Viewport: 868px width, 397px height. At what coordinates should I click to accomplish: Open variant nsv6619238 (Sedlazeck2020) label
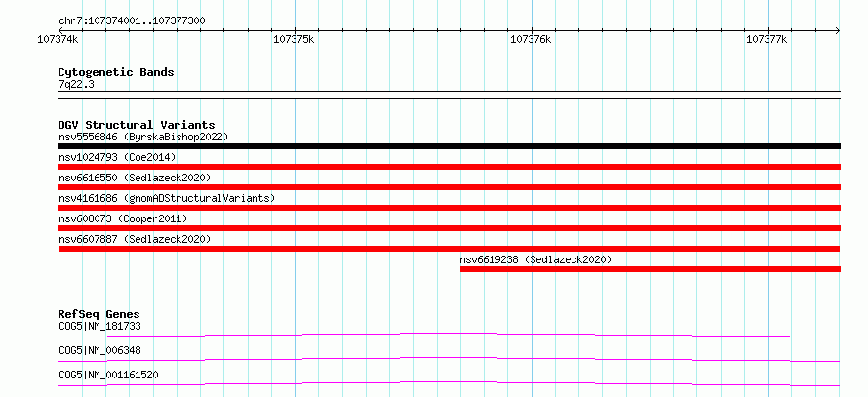tap(535, 259)
